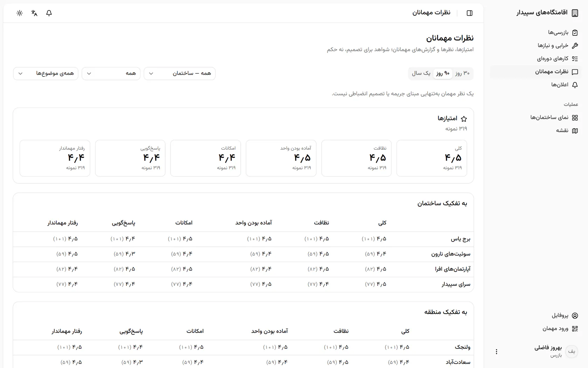
Task: Click the سعادت‌آباد region row label
Action: point(458,362)
